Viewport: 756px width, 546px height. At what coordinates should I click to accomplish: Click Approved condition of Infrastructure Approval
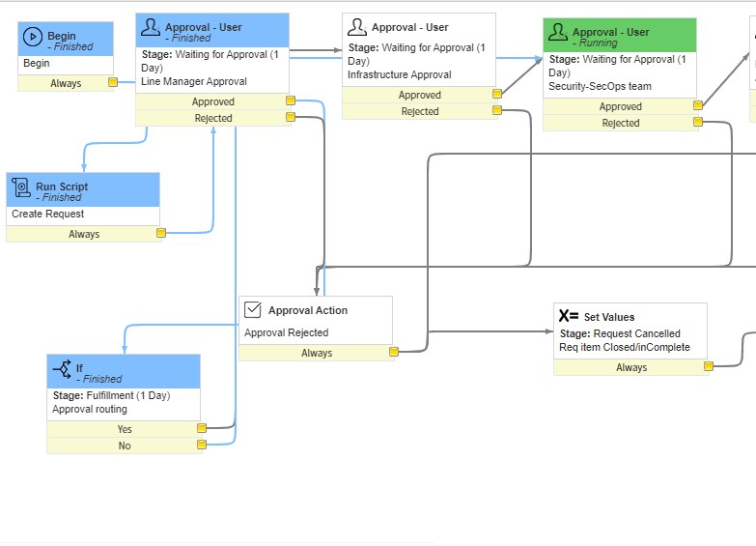tap(419, 95)
